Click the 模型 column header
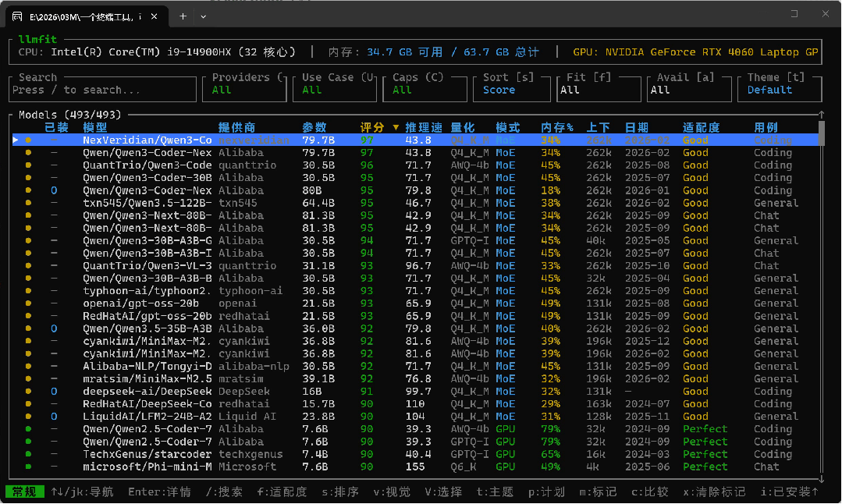This screenshot has height=504, width=842. 95,127
